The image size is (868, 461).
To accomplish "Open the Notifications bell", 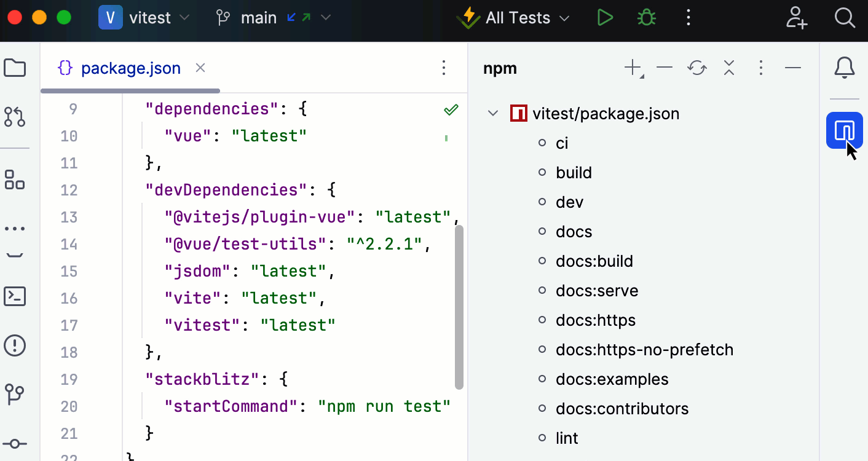I will point(845,68).
